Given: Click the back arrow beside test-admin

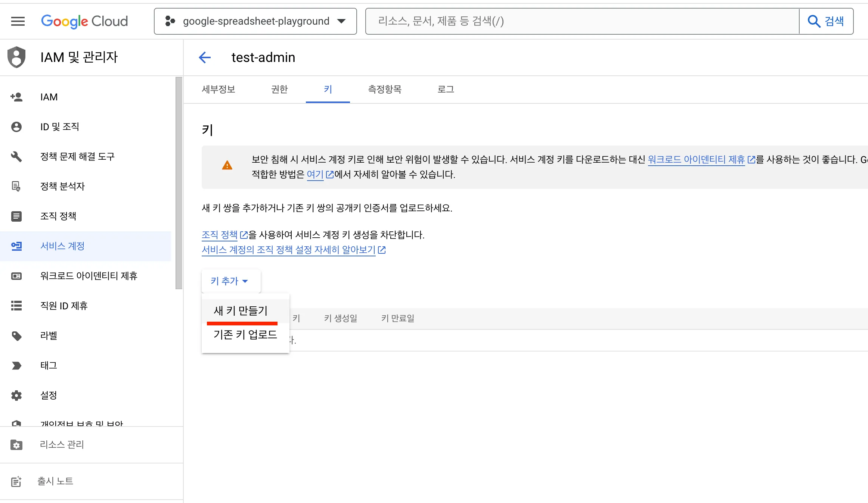Looking at the screenshot, I should click(x=205, y=57).
